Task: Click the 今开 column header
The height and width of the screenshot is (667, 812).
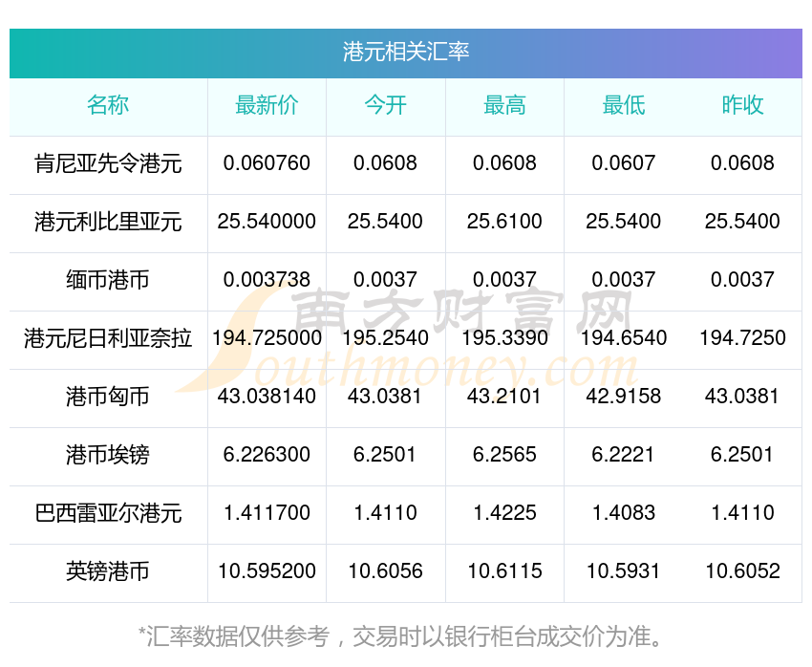Action: tap(385, 105)
